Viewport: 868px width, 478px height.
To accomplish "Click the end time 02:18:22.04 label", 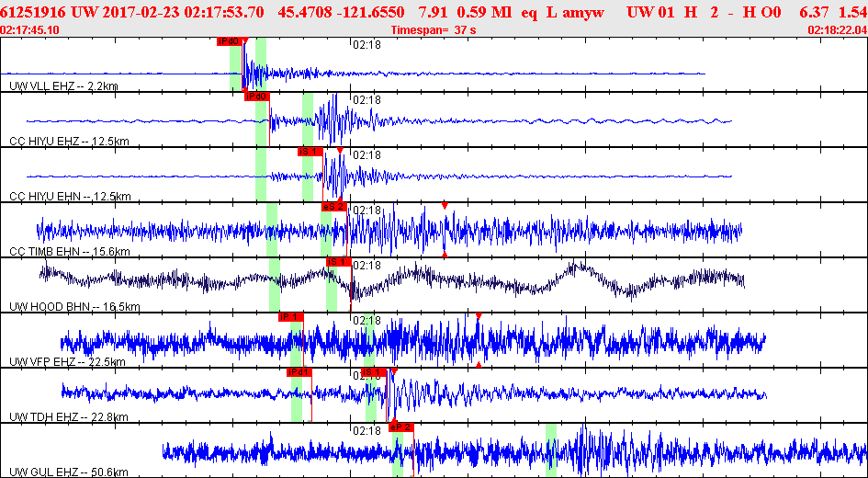I will (x=836, y=29).
